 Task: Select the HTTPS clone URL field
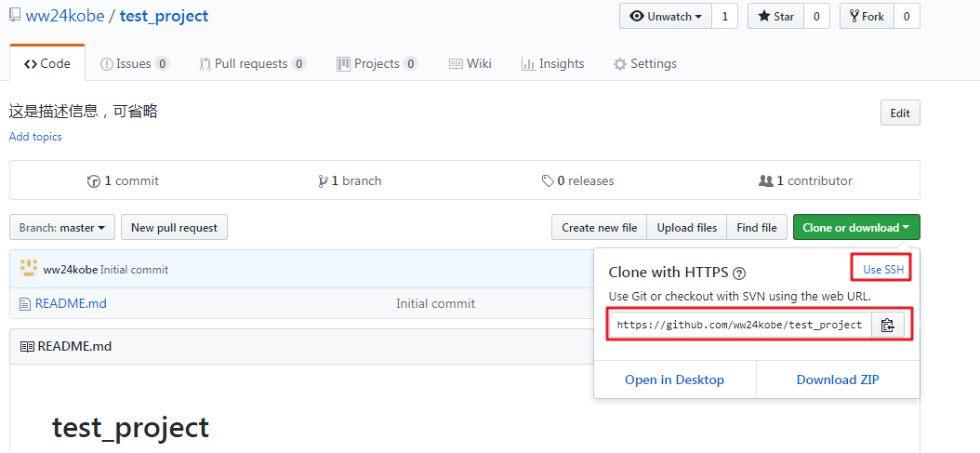(x=740, y=325)
